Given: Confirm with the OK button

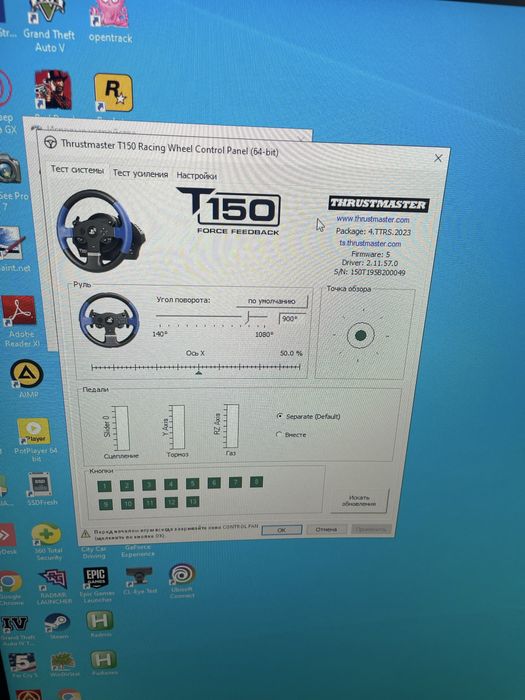Looking at the screenshot, I should (x=282, y=530).
